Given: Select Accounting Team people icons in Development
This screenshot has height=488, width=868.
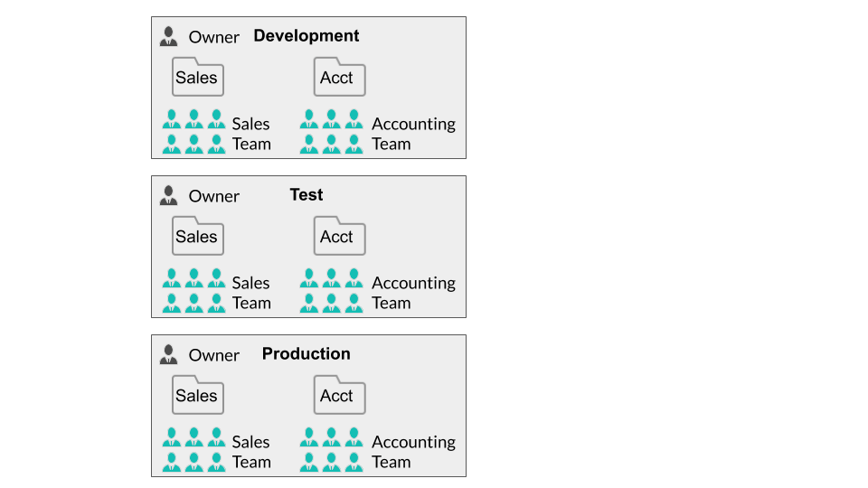Looking at the screenshot, I should click(331, 133).
